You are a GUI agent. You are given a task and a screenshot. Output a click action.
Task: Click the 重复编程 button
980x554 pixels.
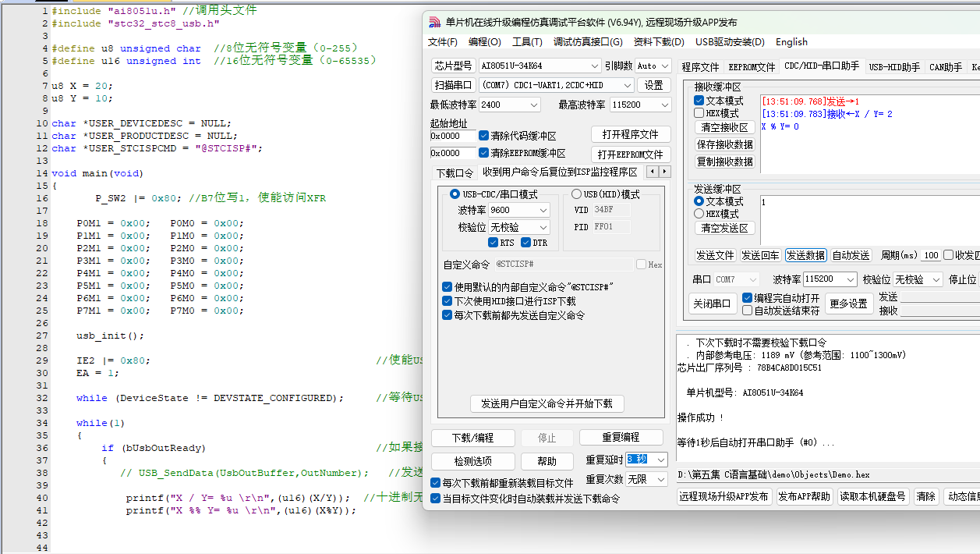[621, 437]
